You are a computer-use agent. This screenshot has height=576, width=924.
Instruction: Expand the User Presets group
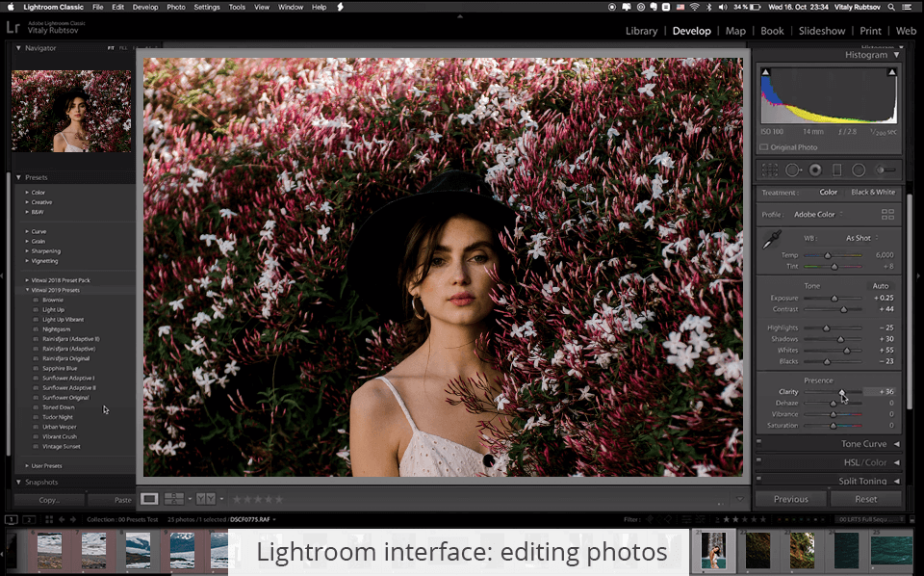[x=27, y=466]
